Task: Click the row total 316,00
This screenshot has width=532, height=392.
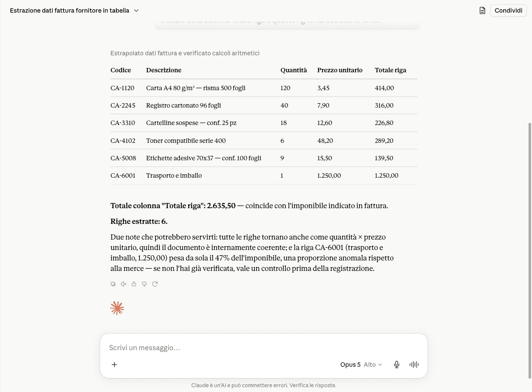Action: tap(384, 105)
